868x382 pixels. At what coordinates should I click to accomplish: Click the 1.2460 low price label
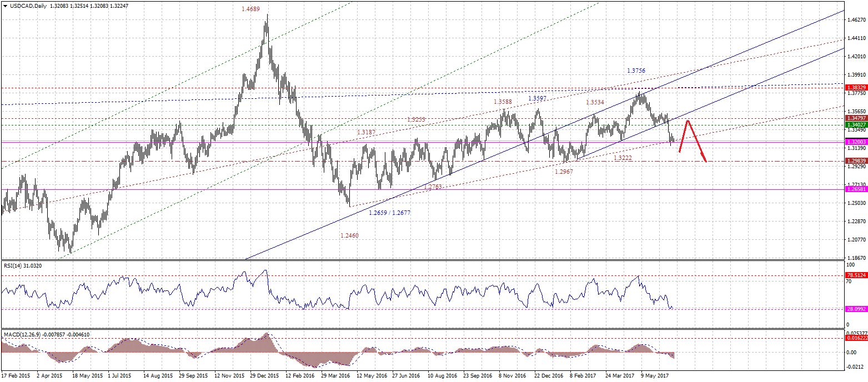349,235
